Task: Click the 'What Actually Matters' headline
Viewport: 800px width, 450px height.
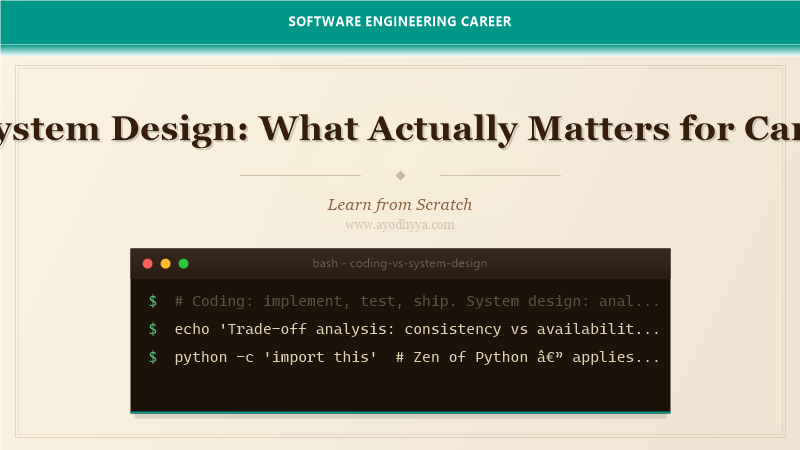Action: (464, 129)
